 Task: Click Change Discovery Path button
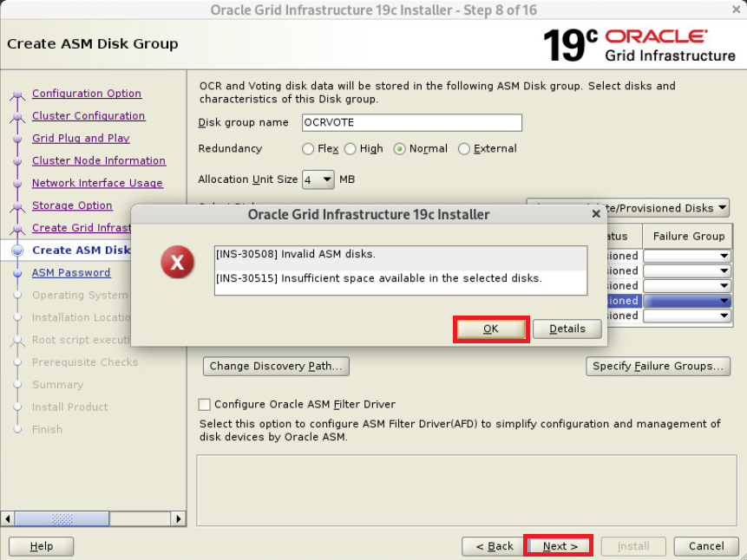(x=276, y=366)
